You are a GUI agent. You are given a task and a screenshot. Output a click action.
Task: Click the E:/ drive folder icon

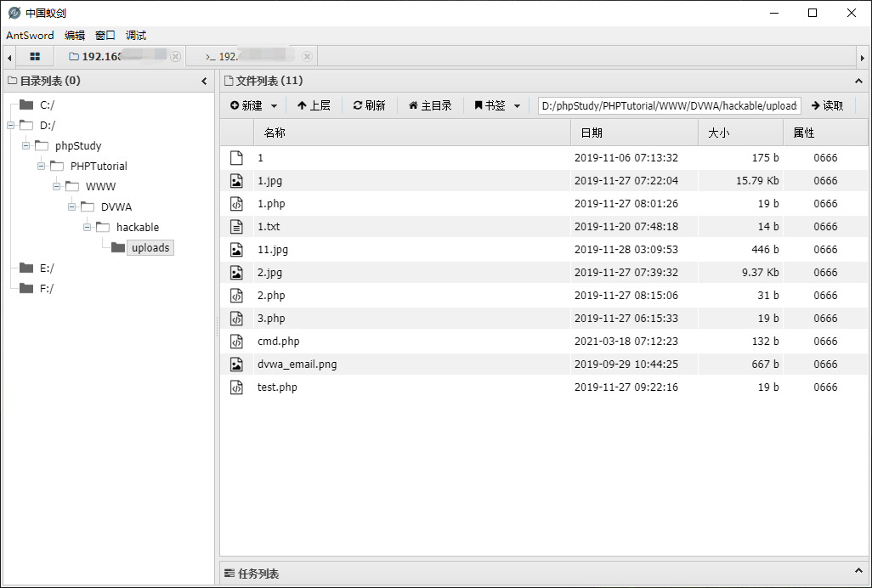tap(26, 268)
